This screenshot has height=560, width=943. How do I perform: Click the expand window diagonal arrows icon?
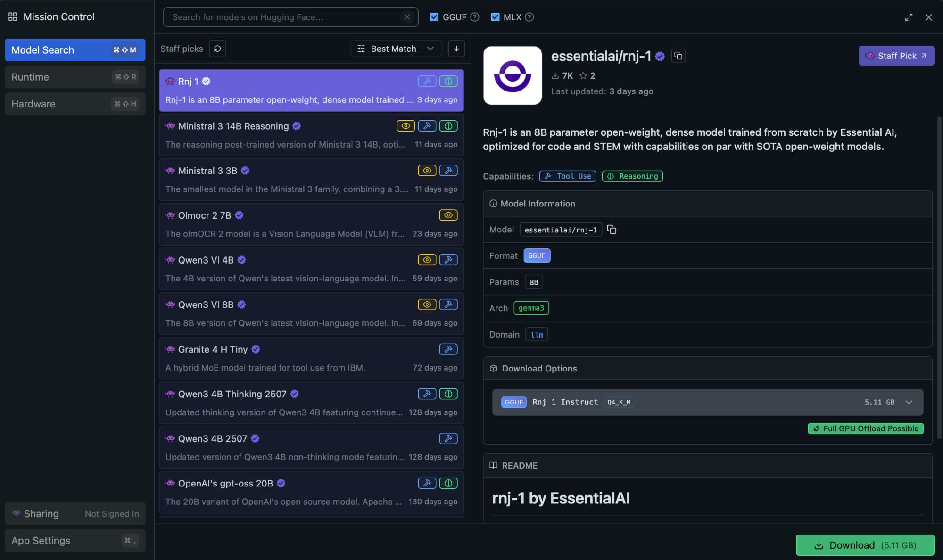(909, 17)
